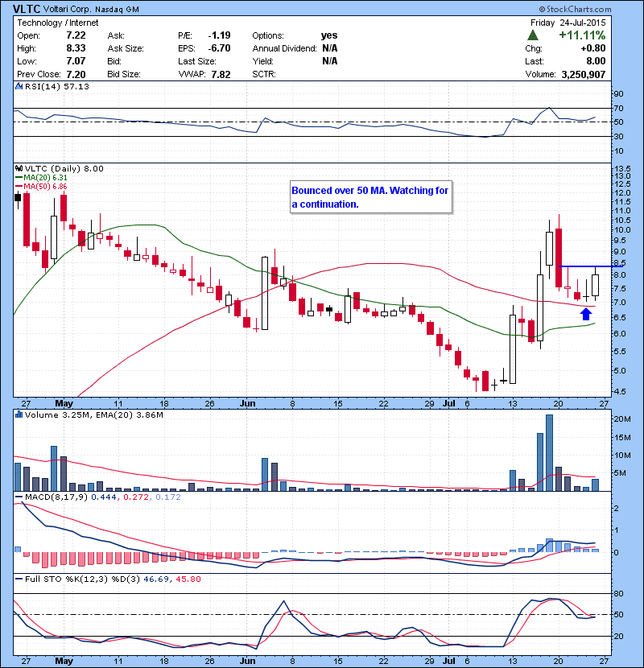Click the MACD signal value 0.272
The image size is (644, 668).
pyautogui.click(x=136, y=497)
